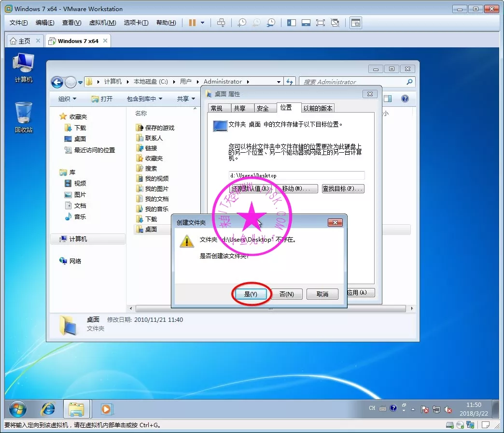
Task: Click the muted volume tray icon
Action: pos(448,409)
